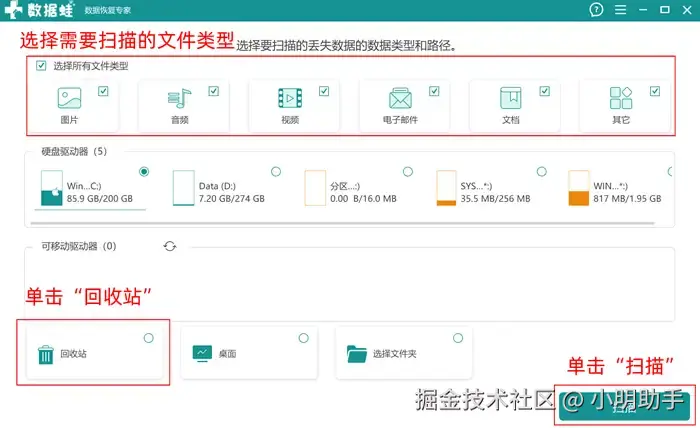Uncheck the 其它 file type checkbox
Image resolution: width=700 pixels, height=428 pixels.
(x=655, y=91)
